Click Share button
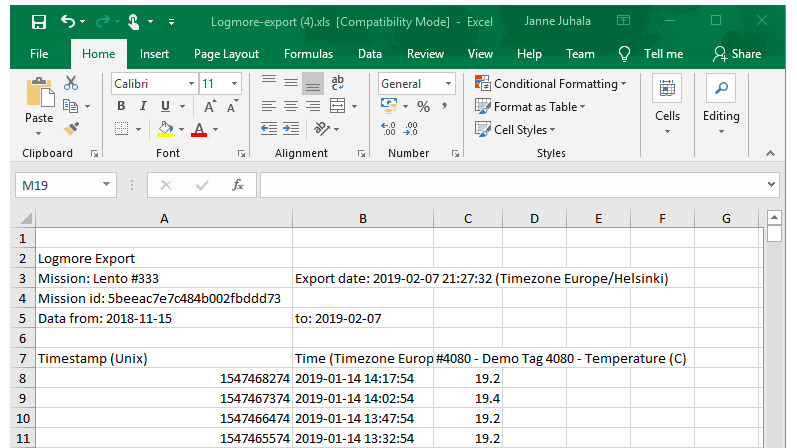The image size is (797, 448). click(x=737, y=54)
